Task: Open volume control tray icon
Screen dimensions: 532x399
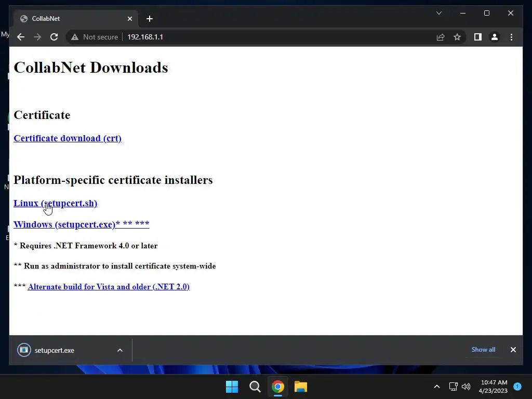Action: point(466,387)
